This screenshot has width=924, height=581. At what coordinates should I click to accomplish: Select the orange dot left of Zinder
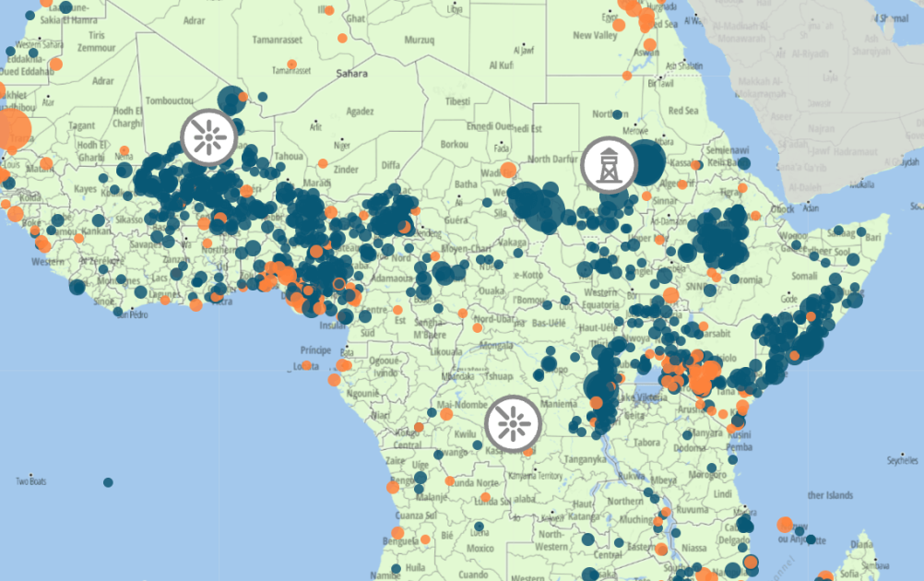(x=323, y=163)
